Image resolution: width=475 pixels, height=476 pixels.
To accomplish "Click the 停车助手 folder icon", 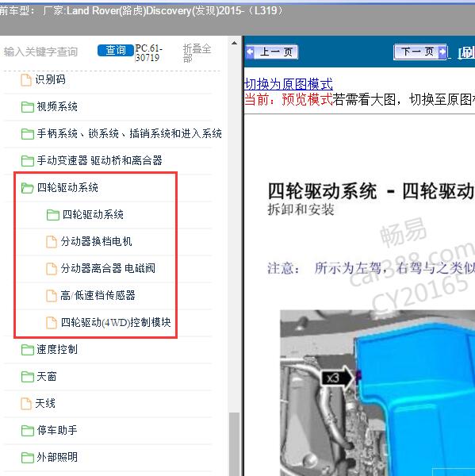I will point(28,431).
